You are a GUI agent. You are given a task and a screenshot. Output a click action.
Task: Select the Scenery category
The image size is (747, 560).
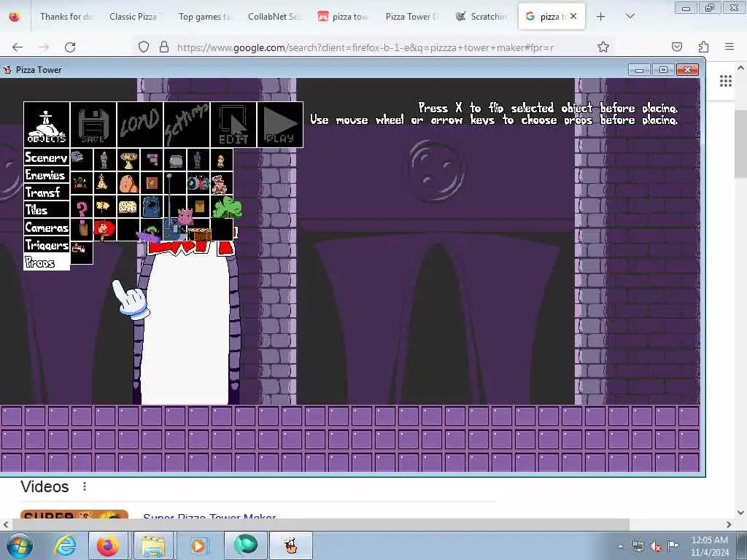(47, 157)
